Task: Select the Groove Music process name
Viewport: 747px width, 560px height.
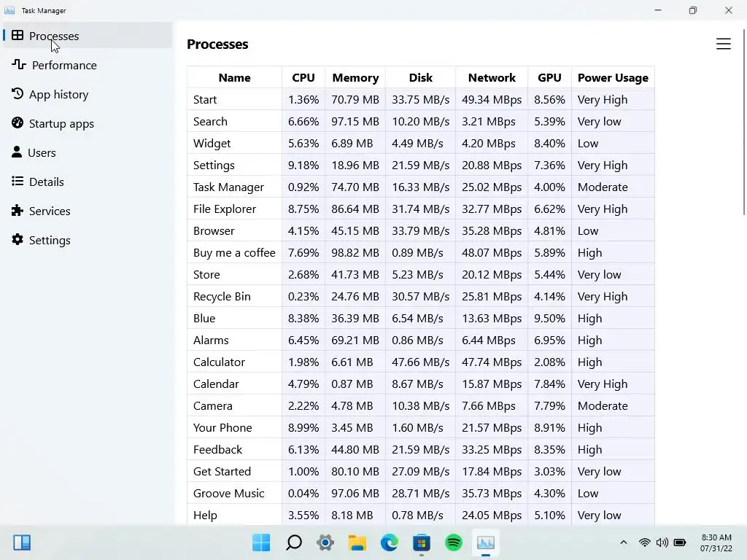Action: [x=229, y=493]
